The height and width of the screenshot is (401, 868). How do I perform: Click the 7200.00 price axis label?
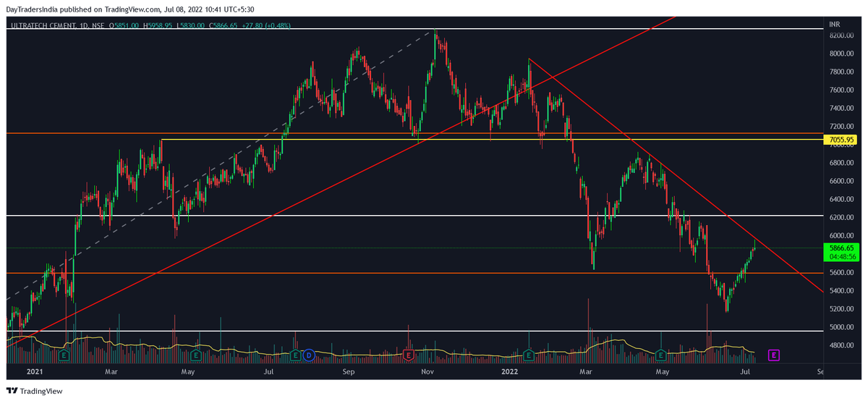tap(842, 126)
